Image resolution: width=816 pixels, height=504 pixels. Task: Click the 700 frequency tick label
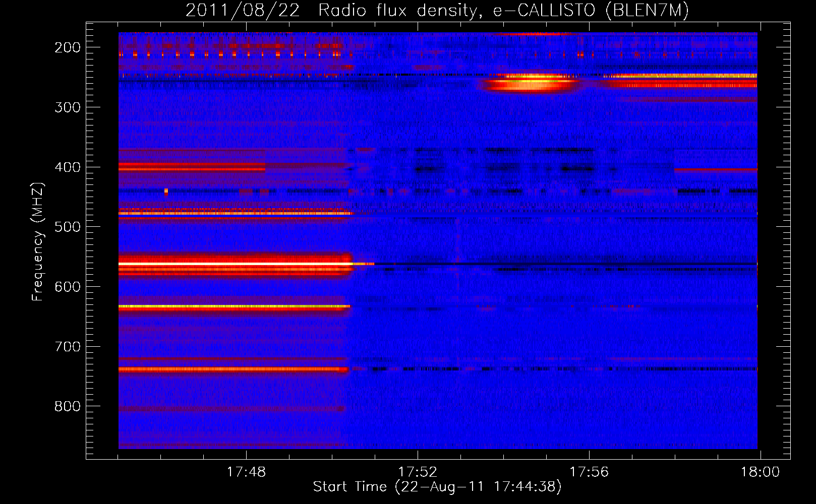click(68, 347)
